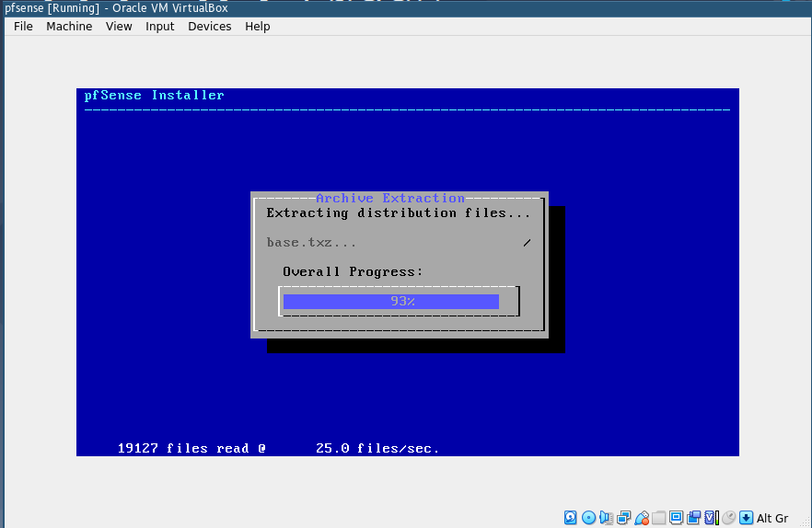The image size is (812, 528).
Task: Click the mouse integration status icon
Action: click(x=729, y=518)
